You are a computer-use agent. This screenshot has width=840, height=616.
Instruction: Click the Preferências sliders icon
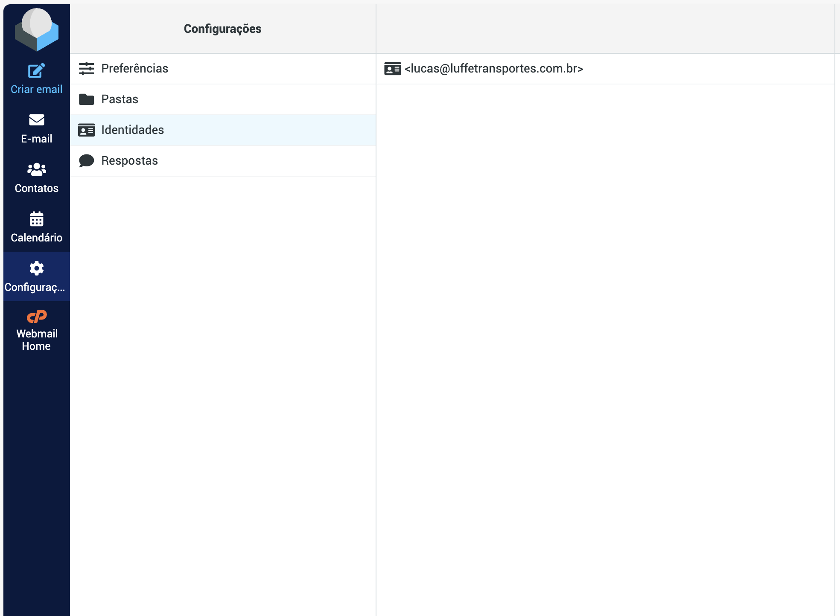87,69
